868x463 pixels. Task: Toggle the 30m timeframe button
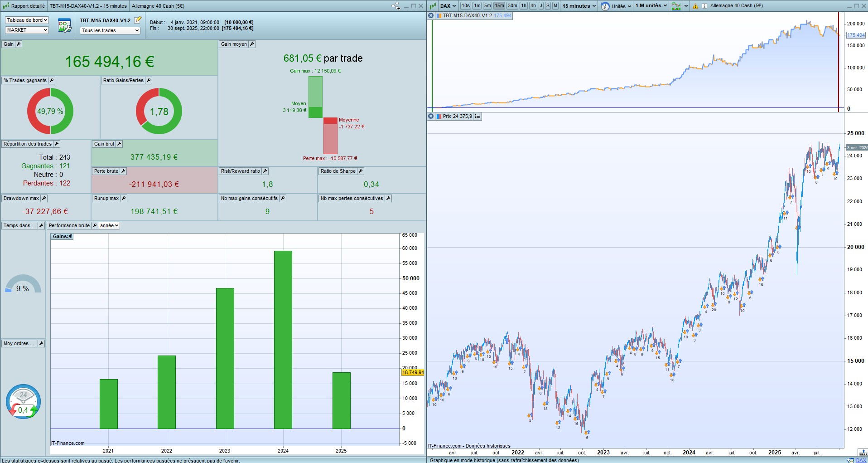pos(512,6)
